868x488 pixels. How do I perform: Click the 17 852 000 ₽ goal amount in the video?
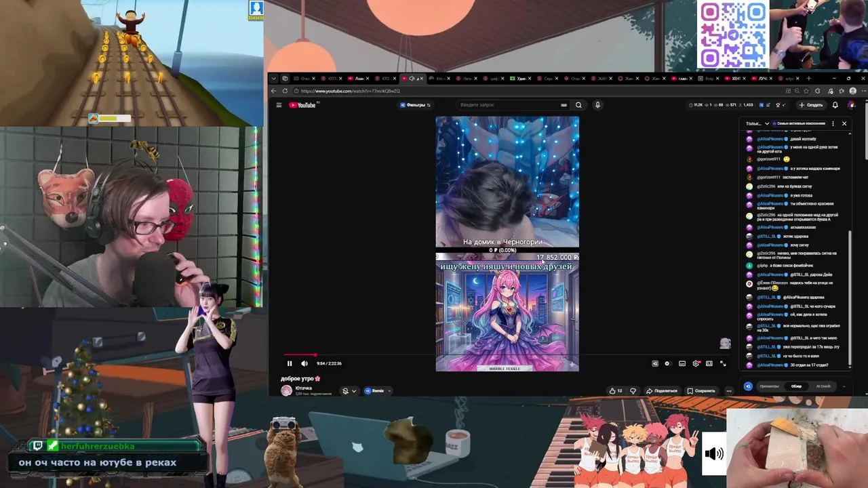pyautogui.click(x=557, y=258)
